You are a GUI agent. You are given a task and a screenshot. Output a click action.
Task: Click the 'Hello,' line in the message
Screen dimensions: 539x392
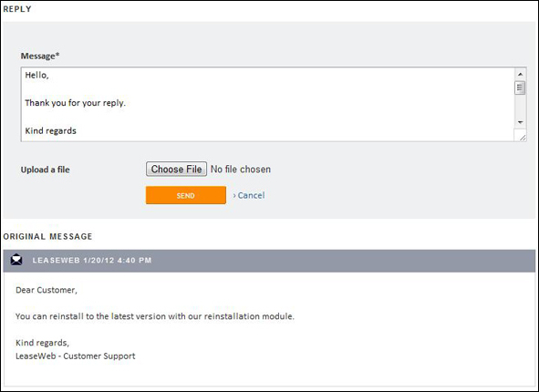36,75
